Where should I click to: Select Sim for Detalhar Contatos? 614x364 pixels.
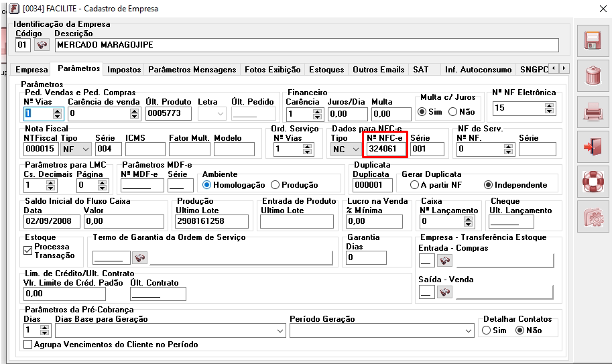[x=487, y=330]
